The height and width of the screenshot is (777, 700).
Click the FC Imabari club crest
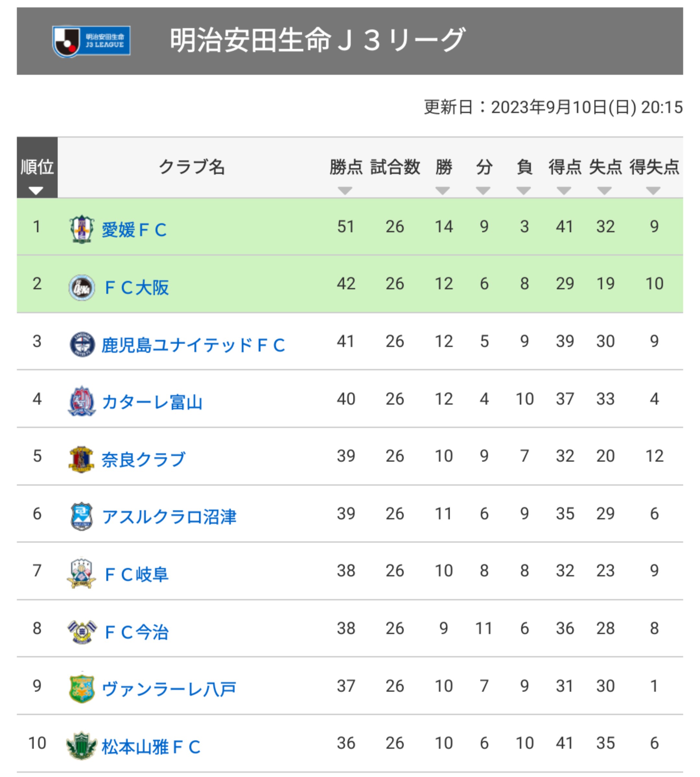[81, 631]
